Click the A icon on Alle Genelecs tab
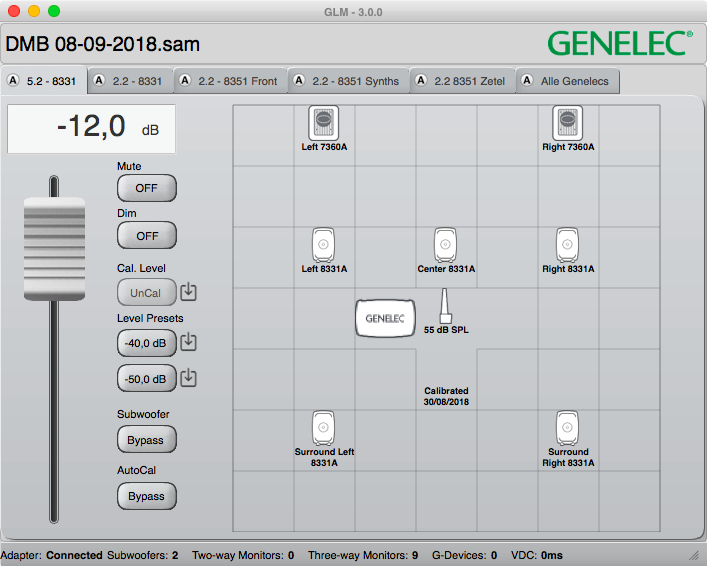 point(527,81)
